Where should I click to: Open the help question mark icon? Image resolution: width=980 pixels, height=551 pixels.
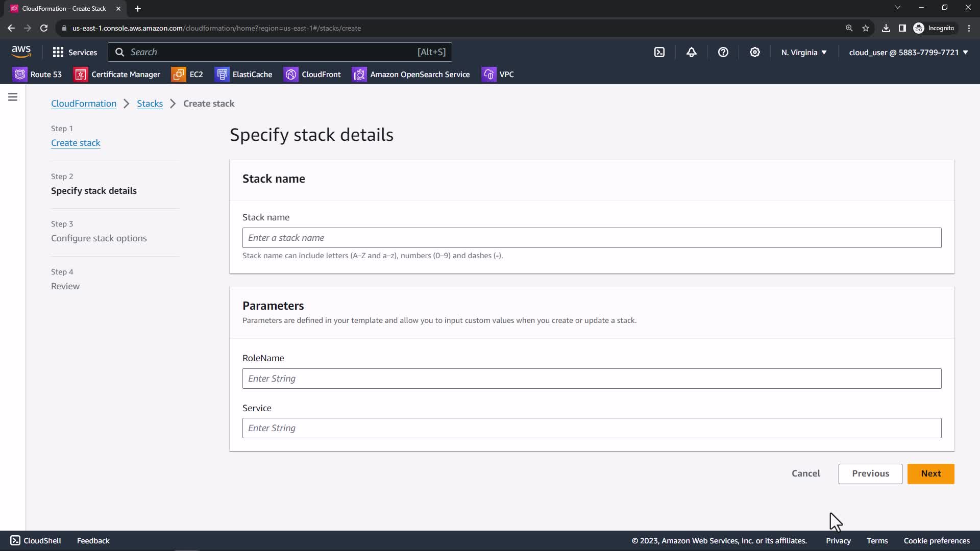coord(723,52)
